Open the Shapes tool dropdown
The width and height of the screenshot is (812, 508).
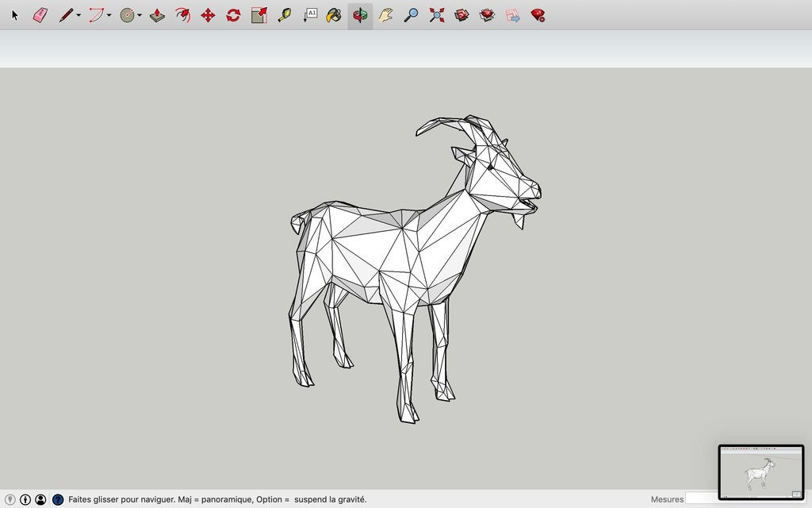pyautogui.click(x=139, y=16)
